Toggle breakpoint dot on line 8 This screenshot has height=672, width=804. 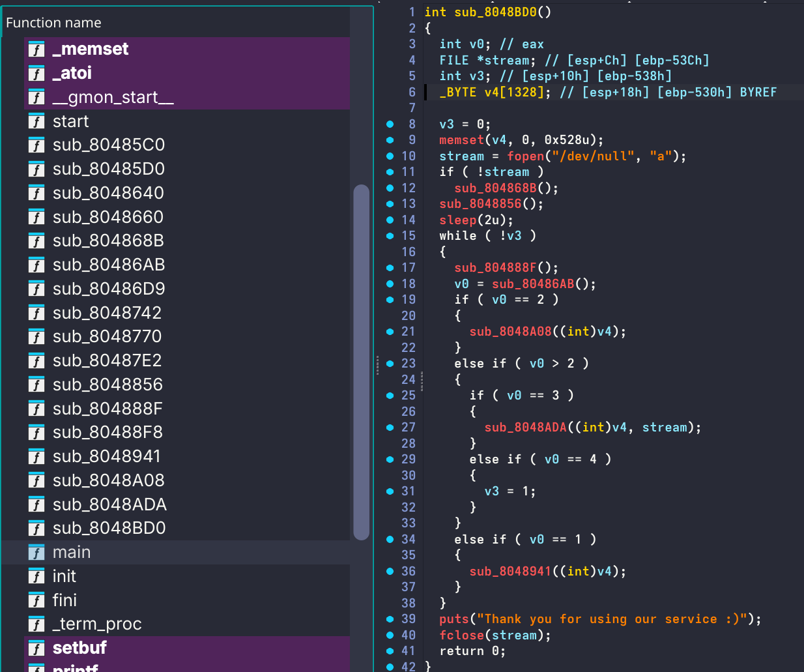[390, 124]
